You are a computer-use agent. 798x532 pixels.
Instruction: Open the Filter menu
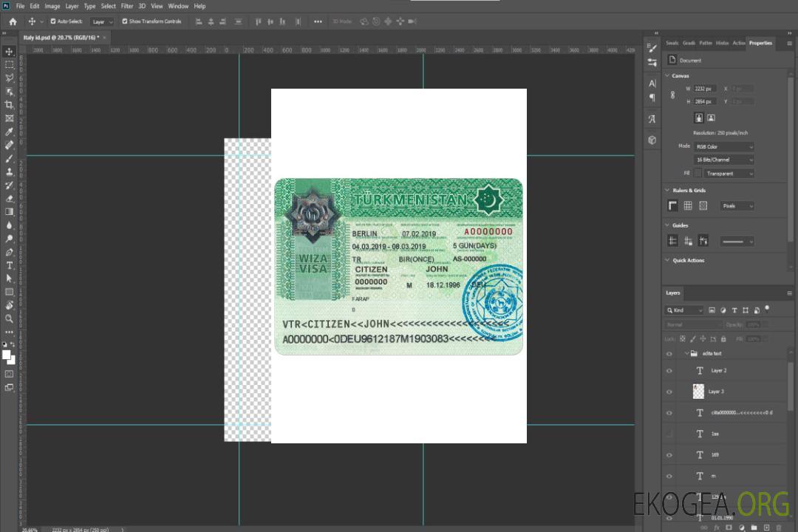127,6
